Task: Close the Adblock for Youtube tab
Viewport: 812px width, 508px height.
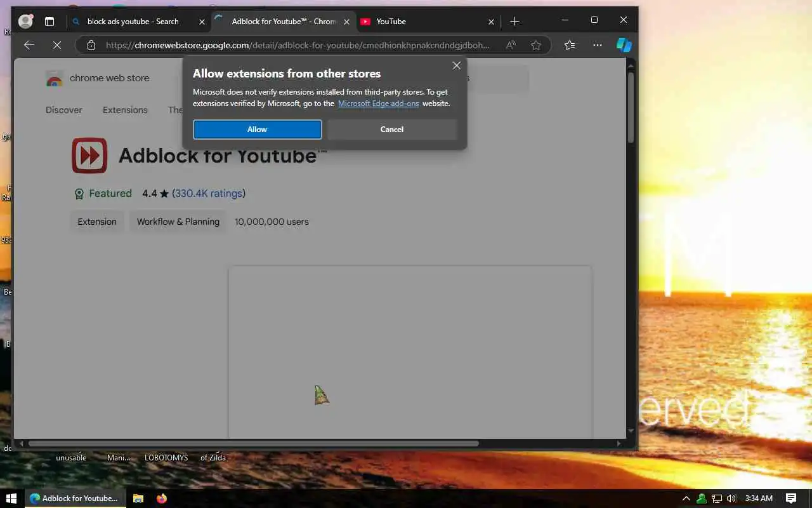Action: coord(346,22)
